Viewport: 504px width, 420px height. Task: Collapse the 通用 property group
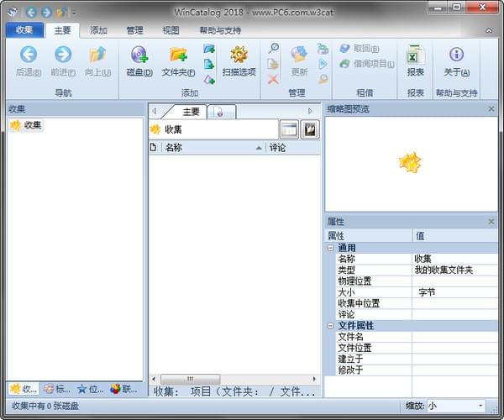330,248
